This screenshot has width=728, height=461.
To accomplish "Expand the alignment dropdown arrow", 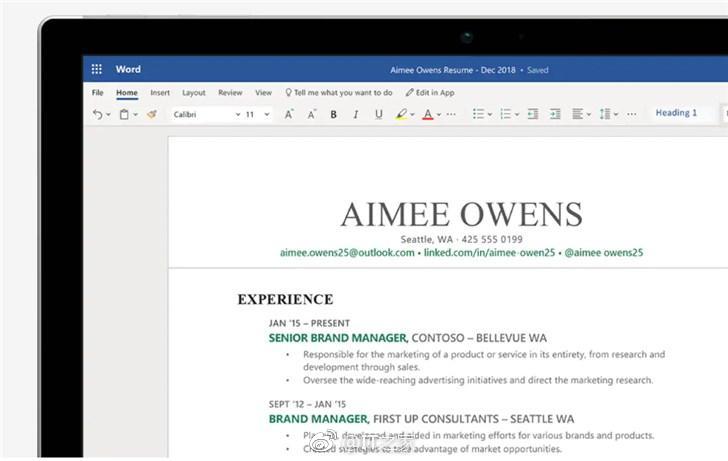I will click(x=589, y=115).
